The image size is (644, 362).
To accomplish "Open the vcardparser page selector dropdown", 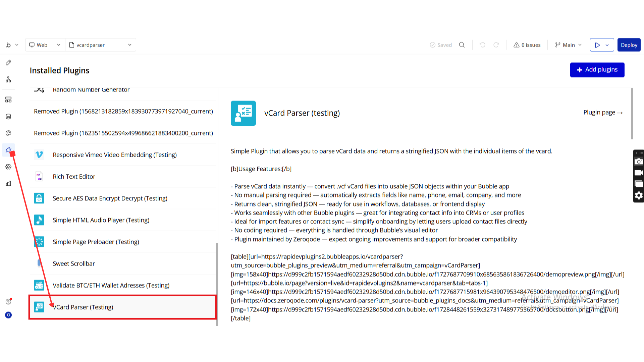I will pyautogui.click(x=100, y=45).
